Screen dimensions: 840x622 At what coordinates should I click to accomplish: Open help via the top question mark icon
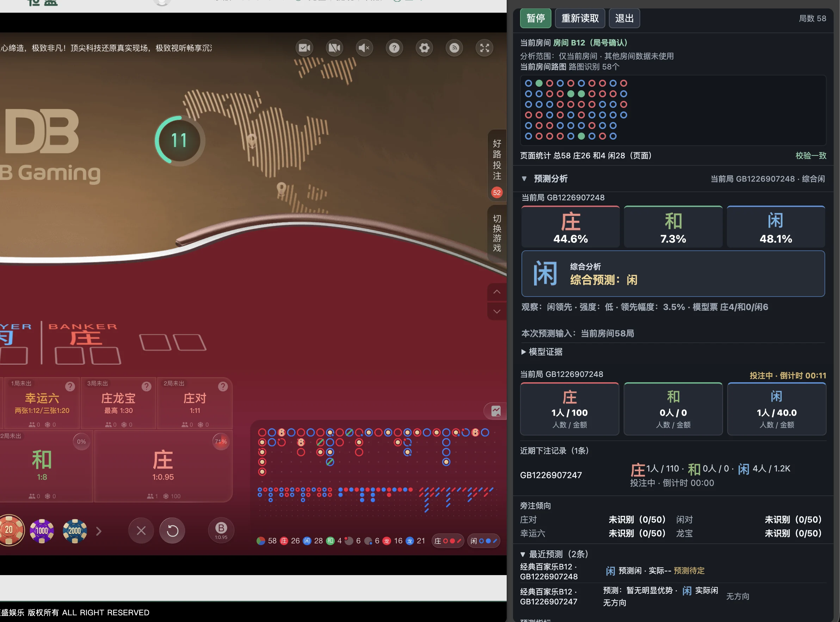coord(394,48)
